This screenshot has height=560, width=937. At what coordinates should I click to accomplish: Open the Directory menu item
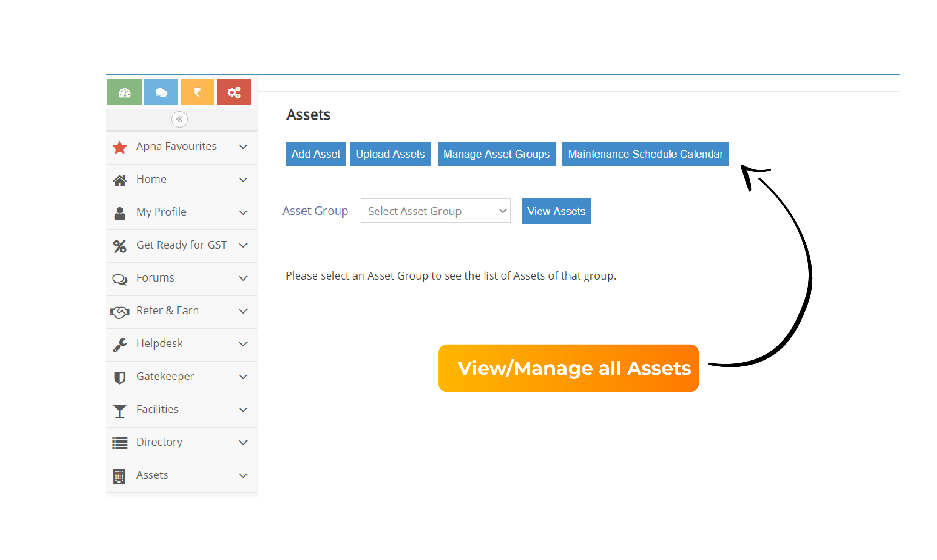182,443
